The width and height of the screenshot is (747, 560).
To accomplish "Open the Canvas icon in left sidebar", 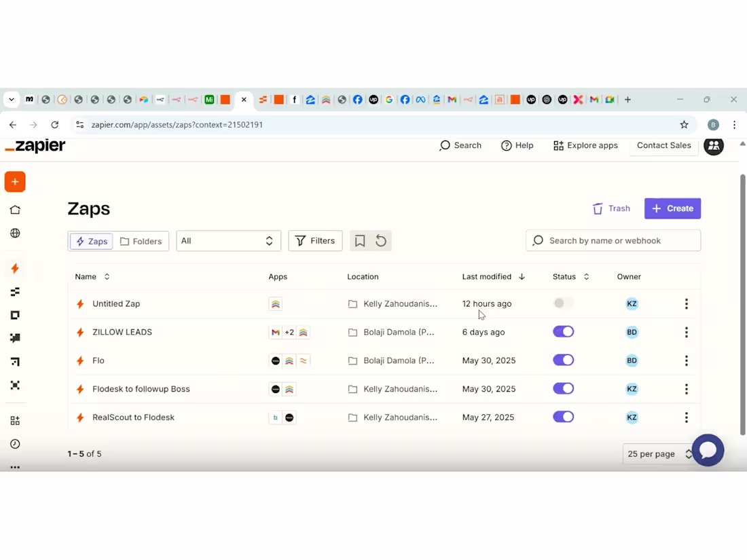I will pyautogui.click(x=15, y=362).
